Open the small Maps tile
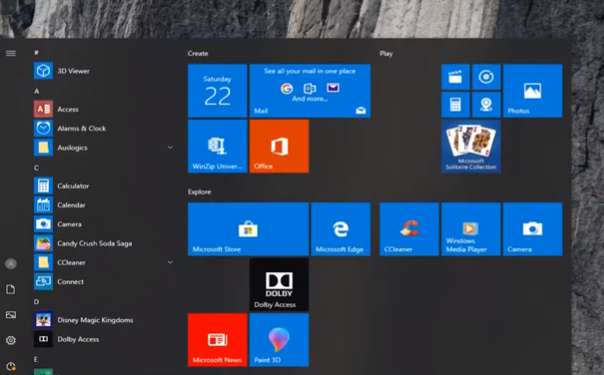604x375 pixels. [x=486, y=104]
